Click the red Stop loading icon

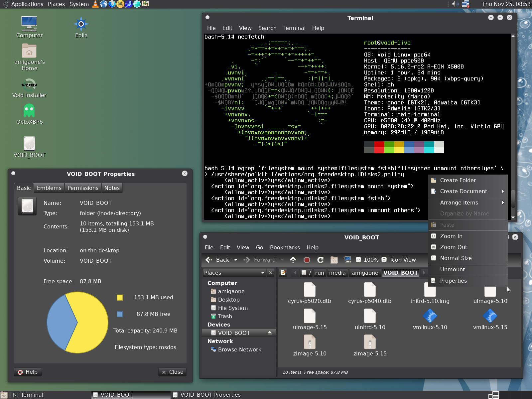307,260
